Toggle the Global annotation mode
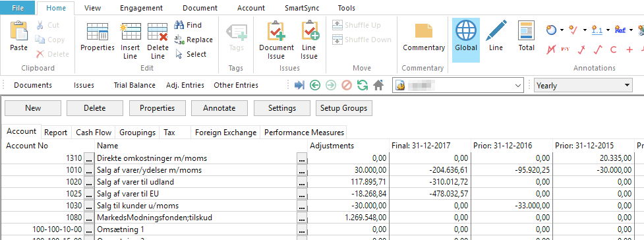644x240 pixels. click(x=466, y=40)
